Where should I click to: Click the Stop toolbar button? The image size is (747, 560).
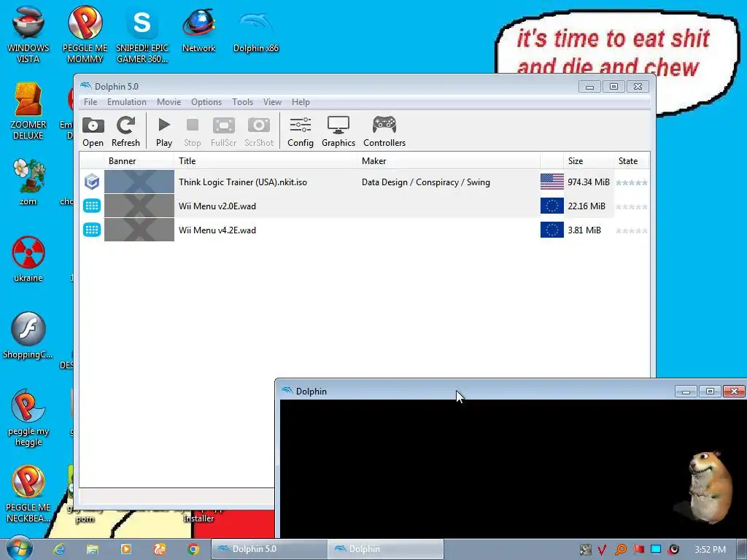(193, 131)
